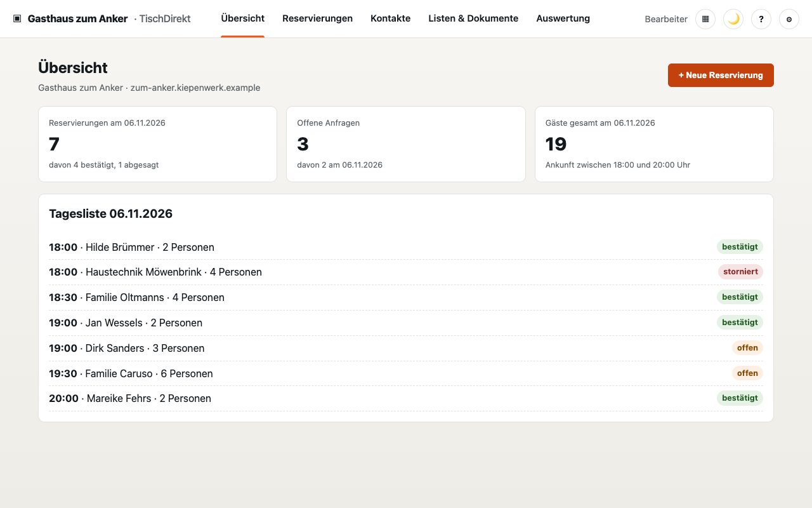The width and height of the screenshot is (812, 508).
Task: Click the Neue Reservierung button
Action: pyautogui.click(x=721, y=75)
